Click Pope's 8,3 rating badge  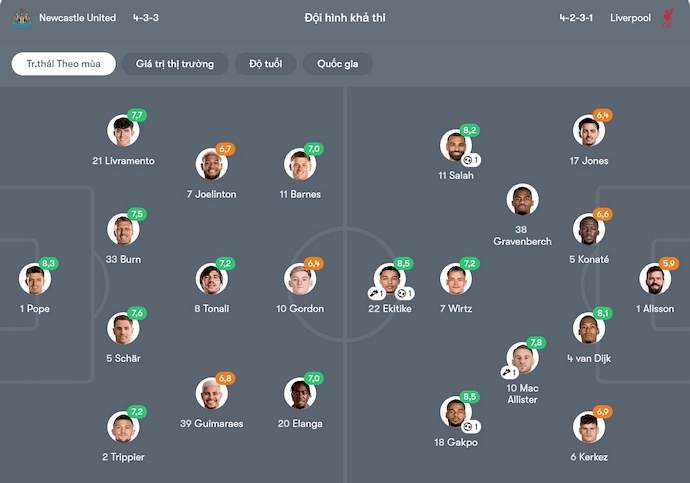[x=49, y=263]
